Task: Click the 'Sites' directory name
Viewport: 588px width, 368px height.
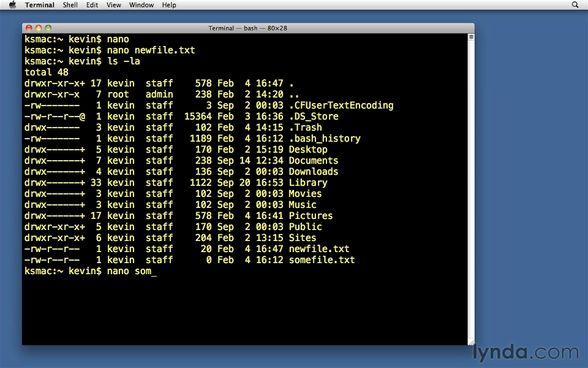Action: [x=303, y=238]
